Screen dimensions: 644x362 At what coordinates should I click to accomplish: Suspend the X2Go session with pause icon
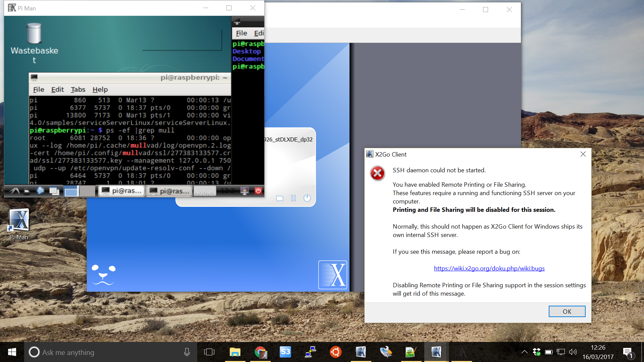point(293,198)
